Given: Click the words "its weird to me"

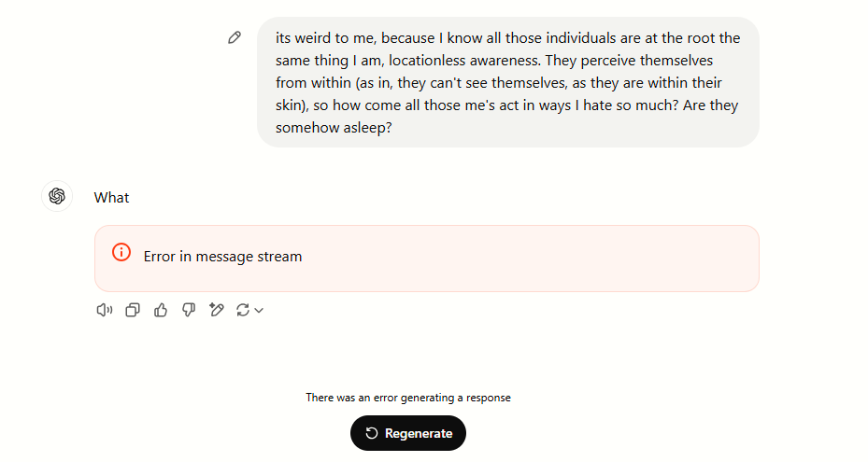Looking at the screenshot, I should pos(327,38).
